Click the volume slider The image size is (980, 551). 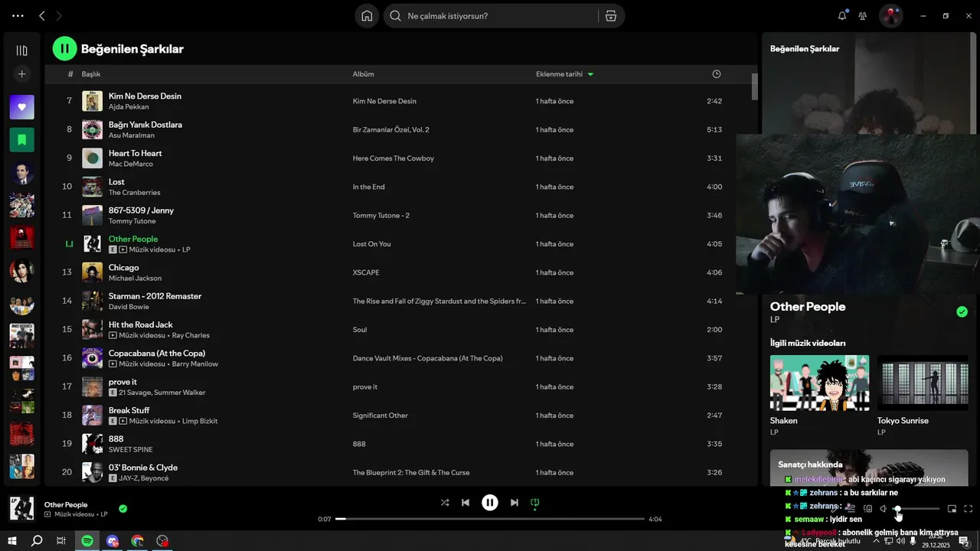click(916, 508)
